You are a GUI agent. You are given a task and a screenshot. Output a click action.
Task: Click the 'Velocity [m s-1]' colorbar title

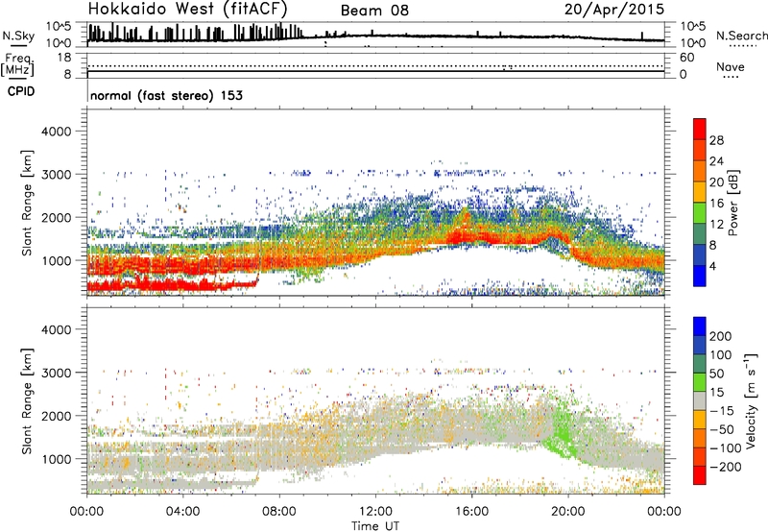tap(752, 400)
